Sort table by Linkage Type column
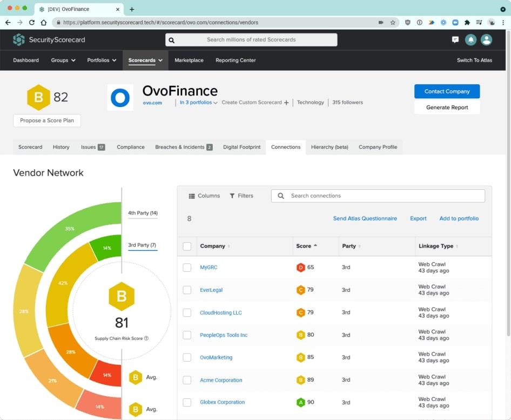511x420 pixels. click(438, 246)
